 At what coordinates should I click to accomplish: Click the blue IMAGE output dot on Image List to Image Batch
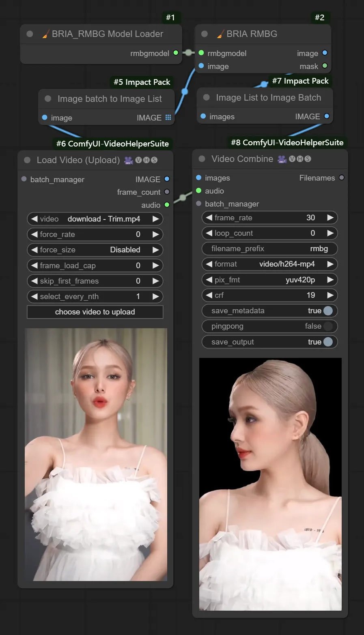click(326, 116)
